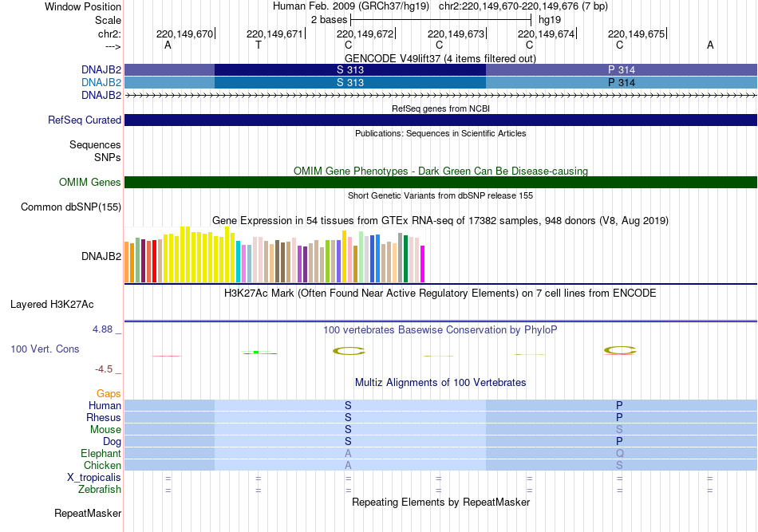
Task: Click the X_tropicalis species row label
Action: (x=94, y=478)
